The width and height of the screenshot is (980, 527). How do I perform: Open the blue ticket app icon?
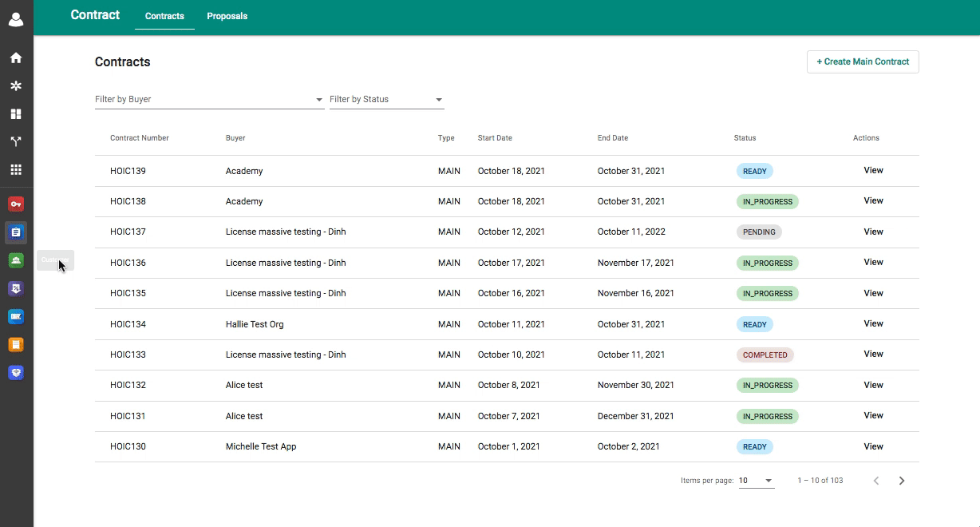pos(16,317)
